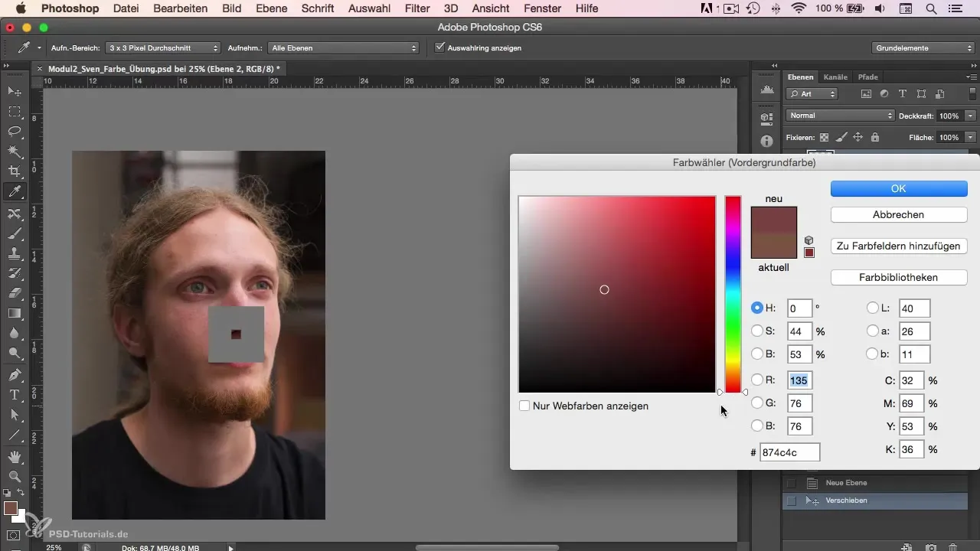980x551 pixels.
Task: Select the Lab L radio button
Action: [x=872, y=308]
